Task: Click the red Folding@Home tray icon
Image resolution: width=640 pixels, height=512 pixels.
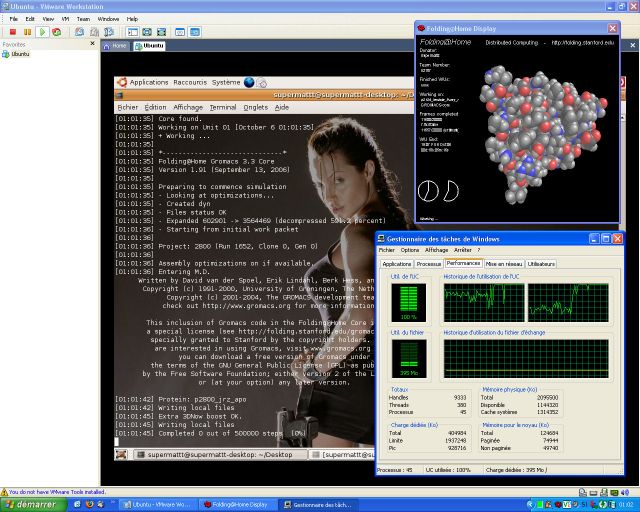Action: pos(558,505)
